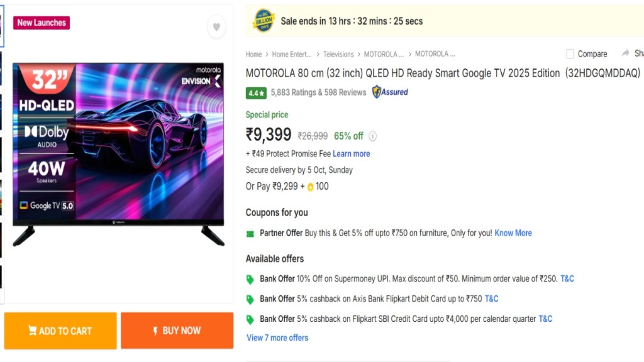The width and height of the screenshot is (644, 362).
Task: Open Learn more about Protect Promise Fee
Action: pos(351,154)
